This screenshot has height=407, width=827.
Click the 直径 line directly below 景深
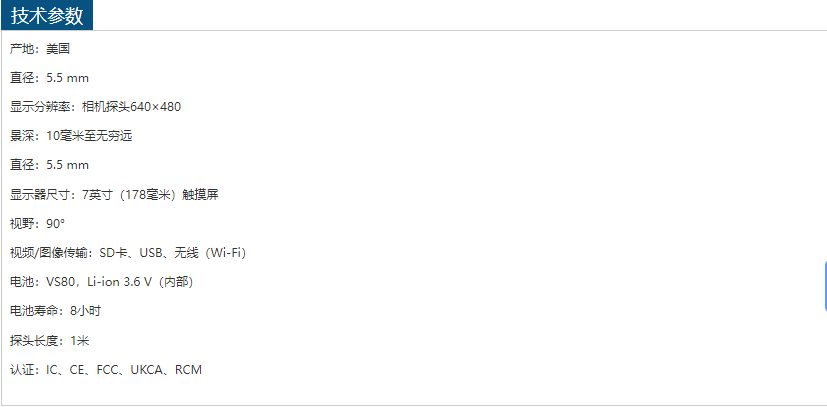50,165
